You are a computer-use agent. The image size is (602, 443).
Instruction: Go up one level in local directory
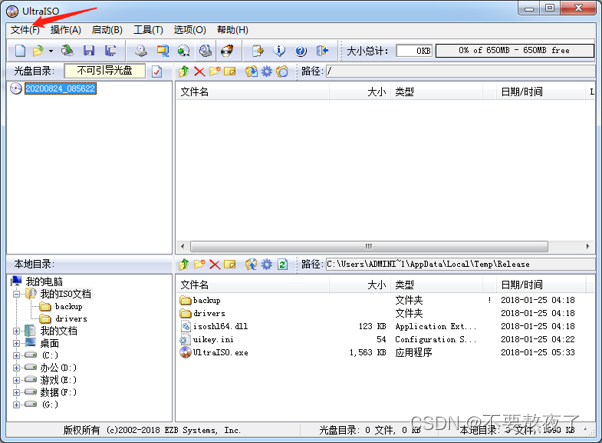[184, 264]
